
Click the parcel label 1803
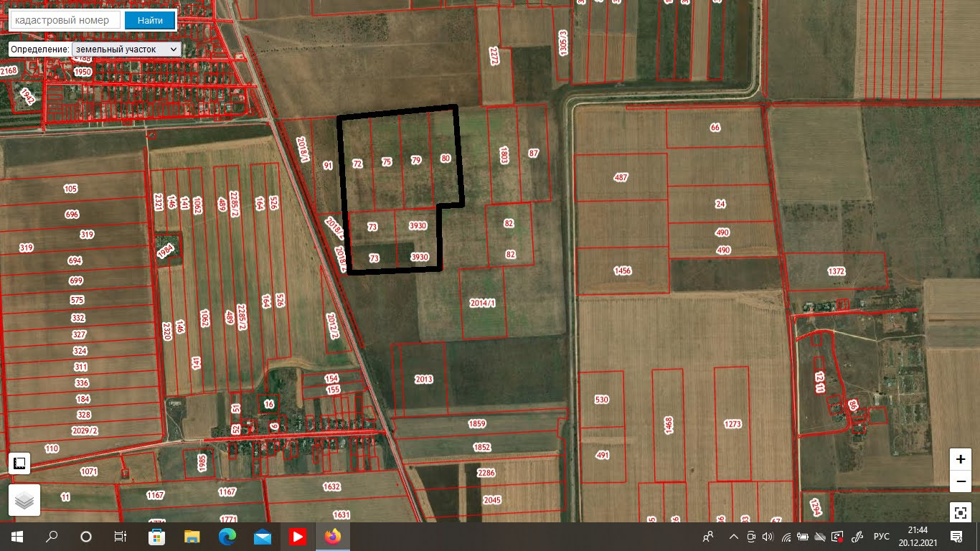[x=504, y=155]
